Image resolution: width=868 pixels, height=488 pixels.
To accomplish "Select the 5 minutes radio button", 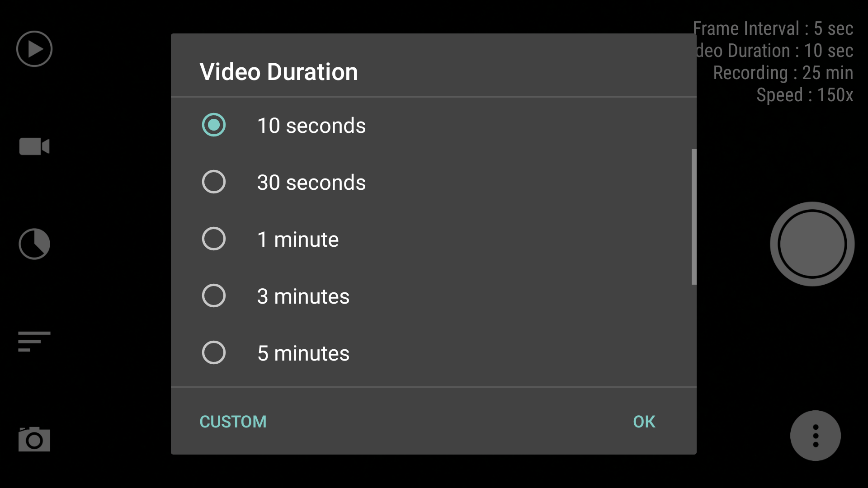I will [214, 353].
